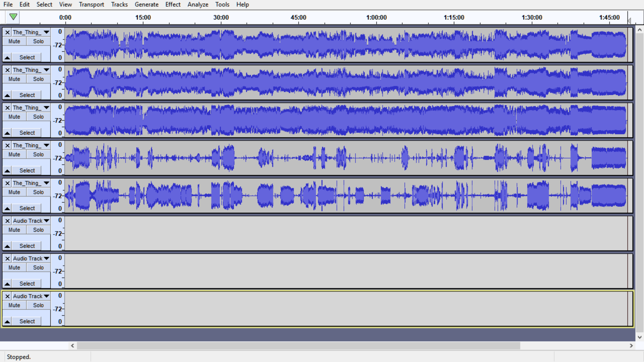The width and height of the screenshot is (644, 362).
Task: Click the first track's vertical dB scale
Action: [x=58, y=45]
